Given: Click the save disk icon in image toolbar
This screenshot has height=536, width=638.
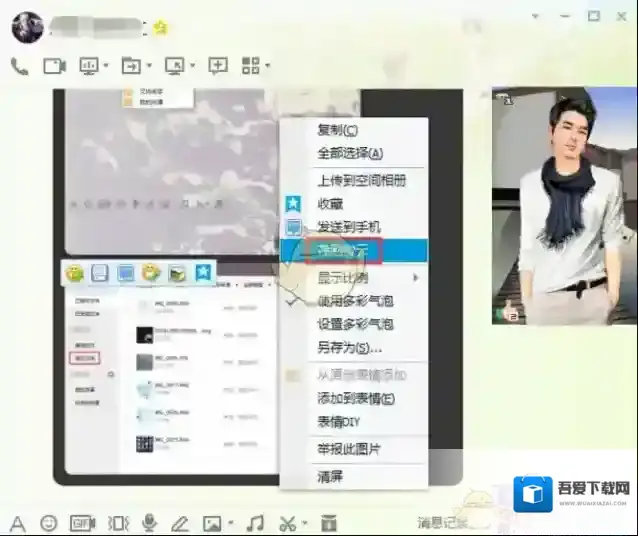Looking at the screenshot, I should [x=100, y=273].
